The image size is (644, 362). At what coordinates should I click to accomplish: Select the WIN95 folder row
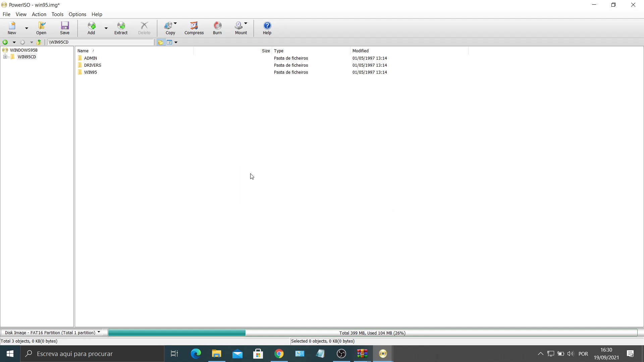(91, 72)
